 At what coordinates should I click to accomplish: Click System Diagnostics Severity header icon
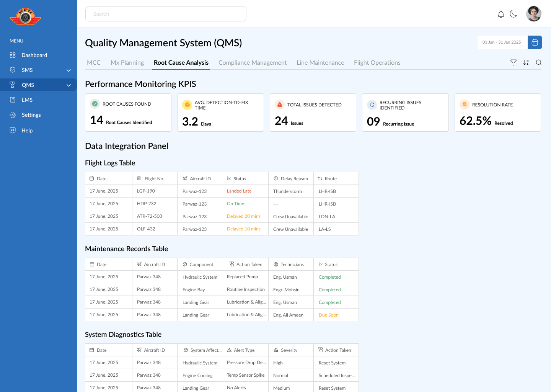[276, 350]
